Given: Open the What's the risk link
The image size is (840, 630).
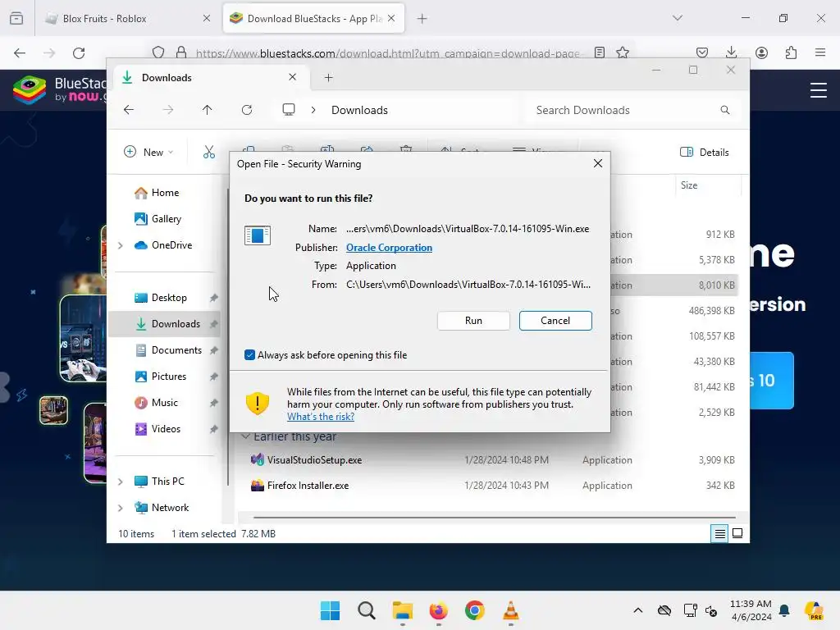Looking at the screenshot, I should pos(321,416).
